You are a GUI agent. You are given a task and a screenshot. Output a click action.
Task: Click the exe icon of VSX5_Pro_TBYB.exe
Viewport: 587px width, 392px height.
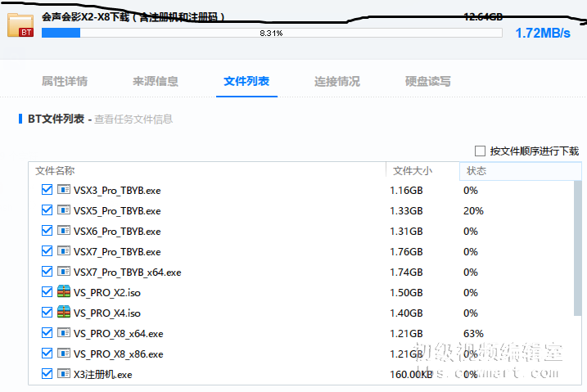point(64,210)
